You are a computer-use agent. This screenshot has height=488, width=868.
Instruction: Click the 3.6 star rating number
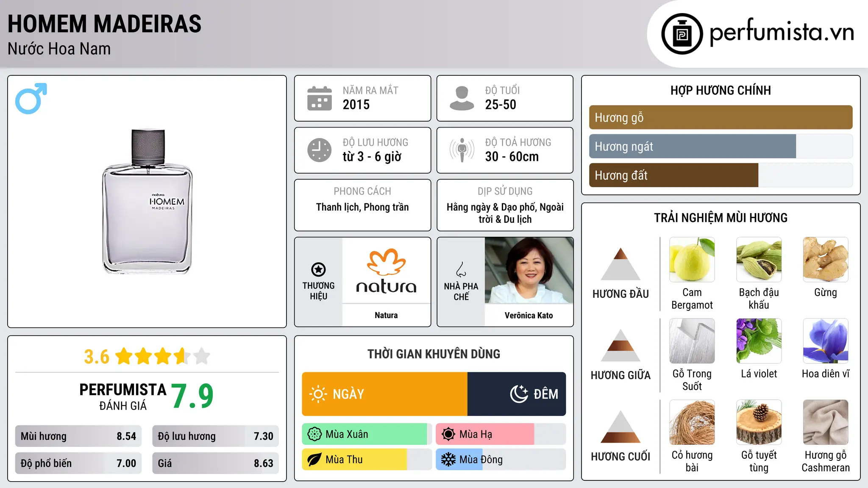(x=97, y=357)
